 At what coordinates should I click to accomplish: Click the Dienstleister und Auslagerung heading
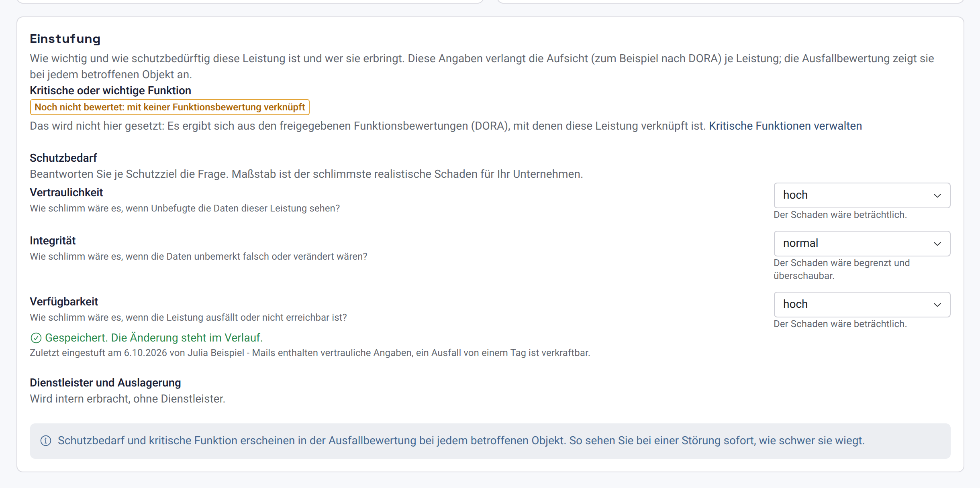click(x=105, y=383)
